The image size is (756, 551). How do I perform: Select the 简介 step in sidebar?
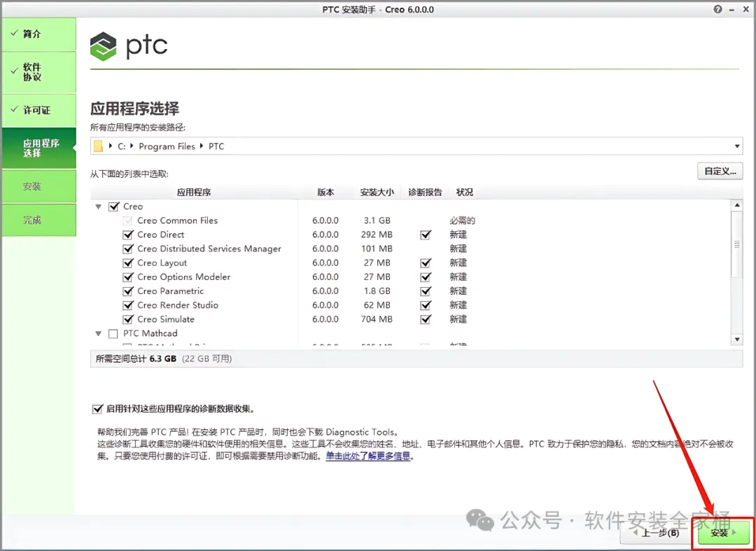click(38, 34)
